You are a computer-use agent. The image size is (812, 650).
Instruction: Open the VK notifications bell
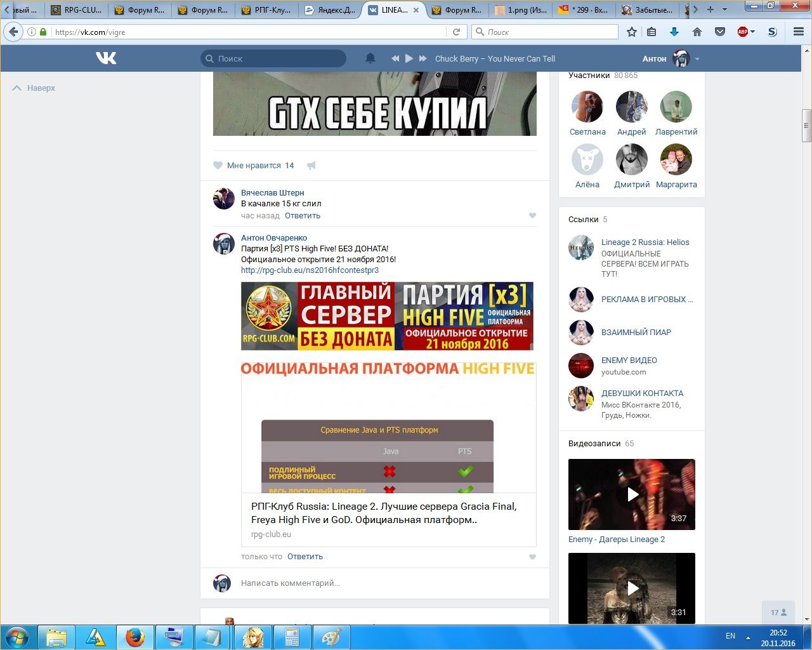tap(370, 58)
